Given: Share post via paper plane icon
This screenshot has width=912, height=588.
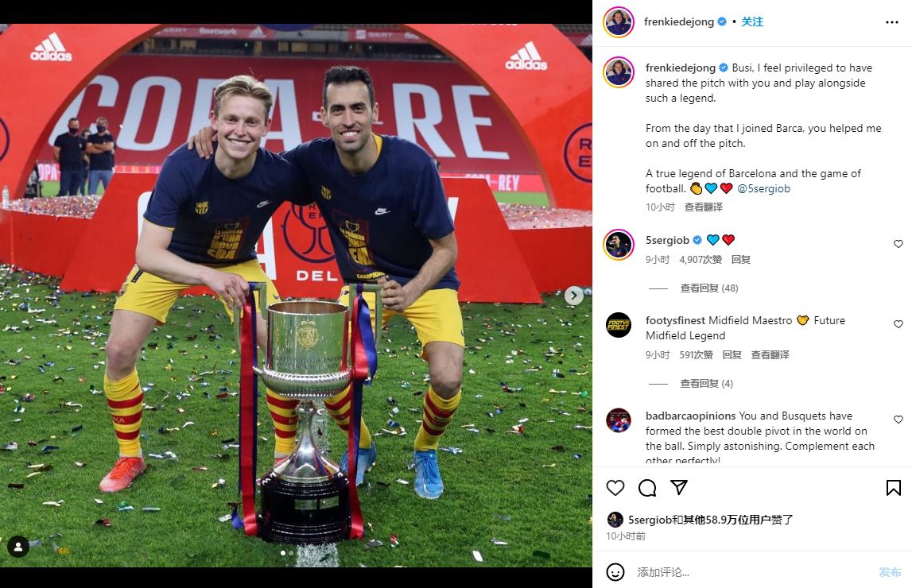Looking at the screenshot, I should pos(679,487).
